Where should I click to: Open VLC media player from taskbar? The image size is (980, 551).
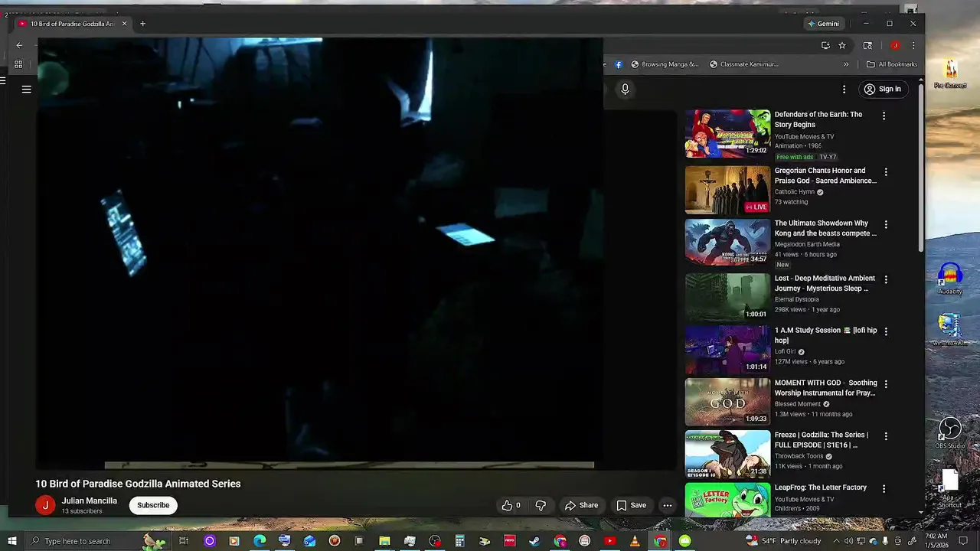pos(635,541)
